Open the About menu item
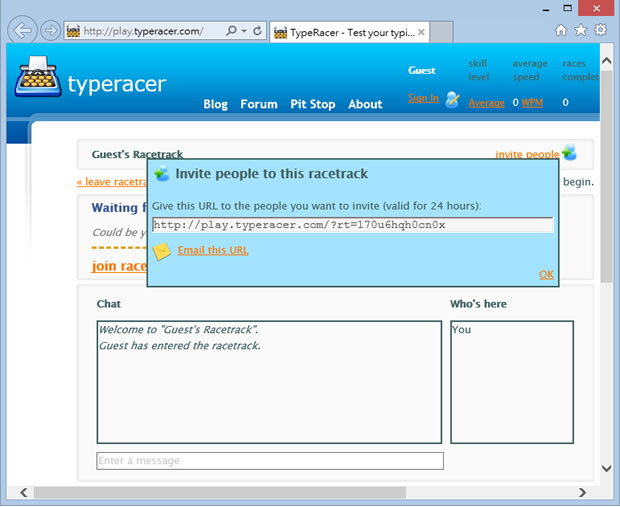This screenshot has height=507, width=620. (x=365, y=104)
